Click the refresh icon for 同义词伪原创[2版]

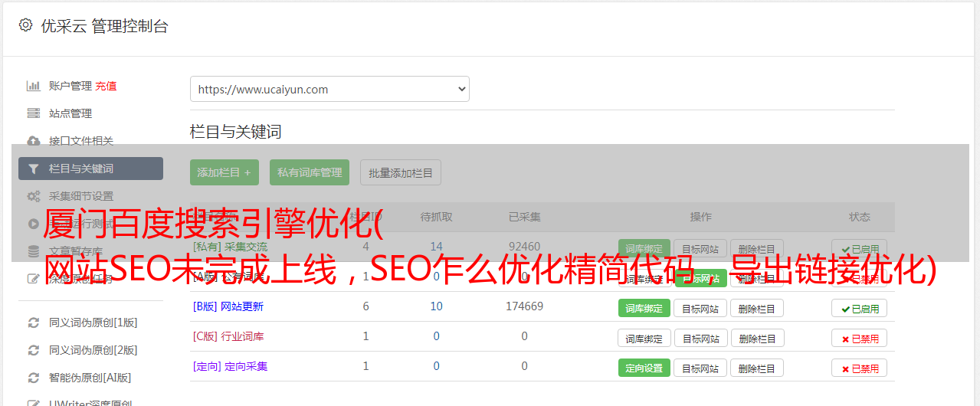[x=34, y=350]
